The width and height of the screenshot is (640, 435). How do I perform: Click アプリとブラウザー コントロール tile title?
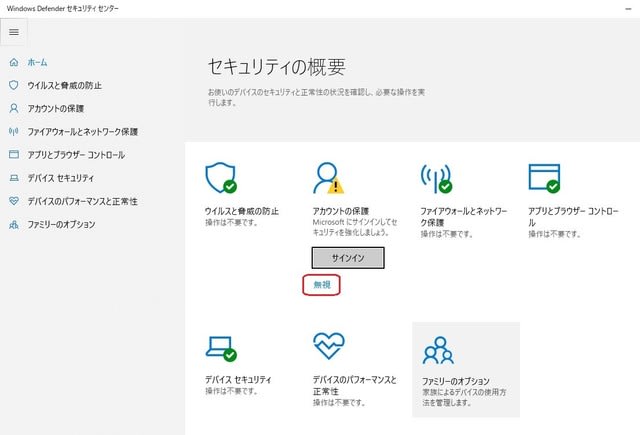pos(573,217)
